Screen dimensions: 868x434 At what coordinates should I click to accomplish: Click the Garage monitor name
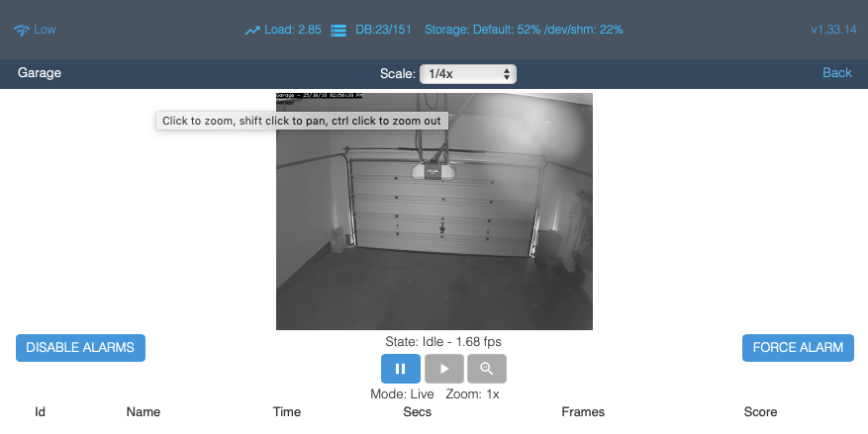pos(40,73)
